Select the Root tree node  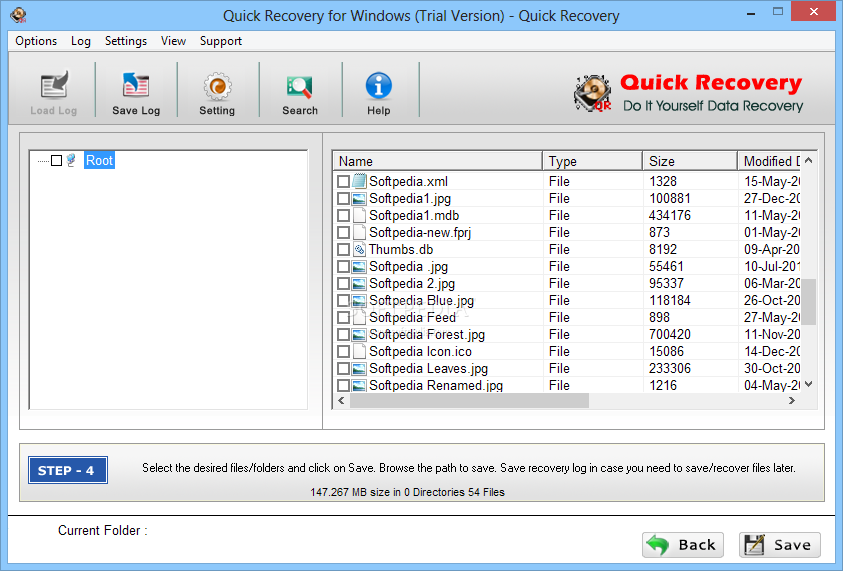tap(99, 160)
